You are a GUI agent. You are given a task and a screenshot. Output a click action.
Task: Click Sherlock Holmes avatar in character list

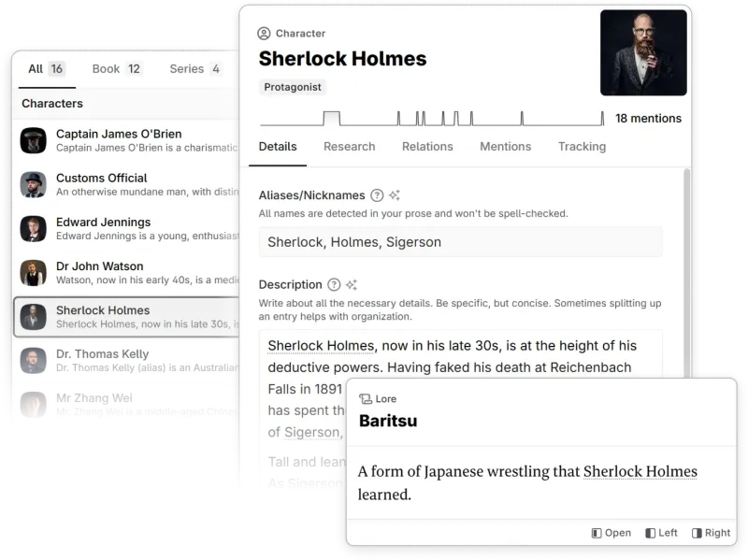coord(34,317)
